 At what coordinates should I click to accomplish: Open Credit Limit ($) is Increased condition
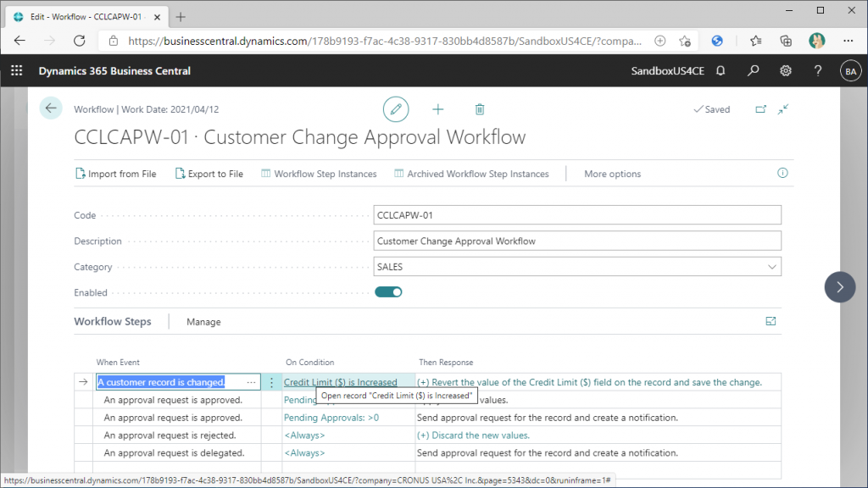point(341,382)
